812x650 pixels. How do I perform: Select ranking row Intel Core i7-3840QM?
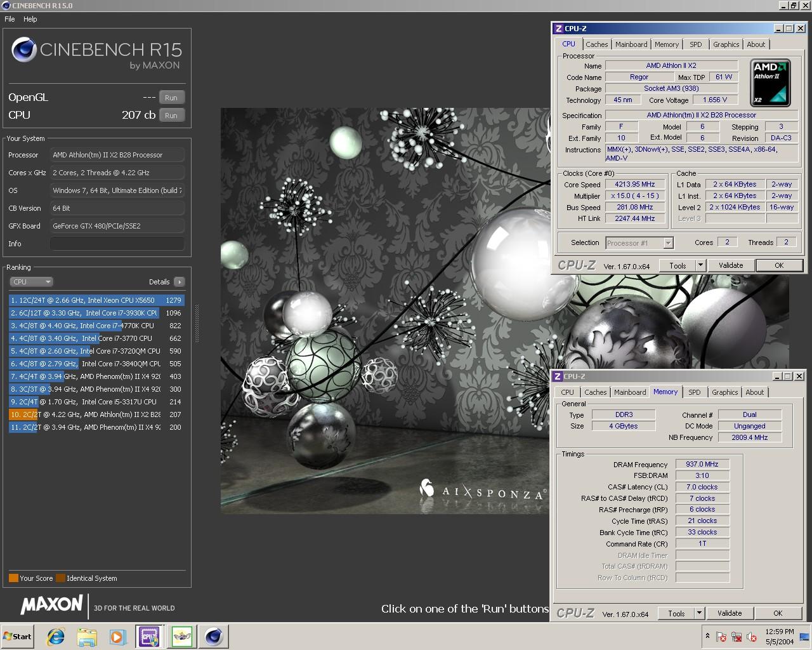(96, 364)
